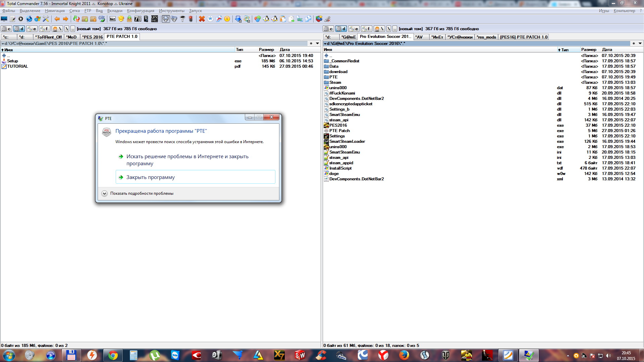This screenshot has height=362, width=644.
Task: Switch to the res_mods tab
Action: (x=487, y=37)
